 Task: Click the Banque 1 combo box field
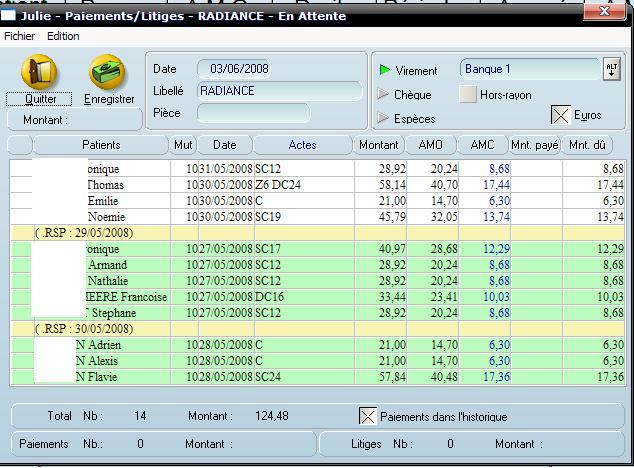pyautogui.click(x=528, y=69)
